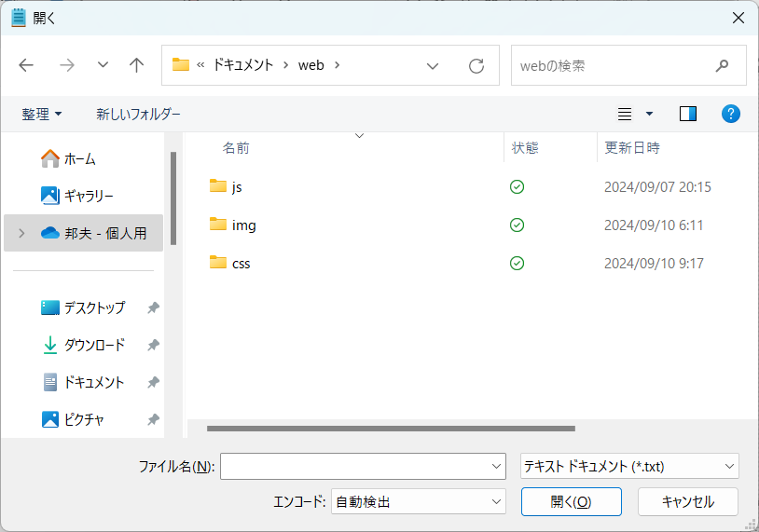Viewport: 759px width, 532px height.
Task: Click the img folder icon
Action: tap(218, 224)
